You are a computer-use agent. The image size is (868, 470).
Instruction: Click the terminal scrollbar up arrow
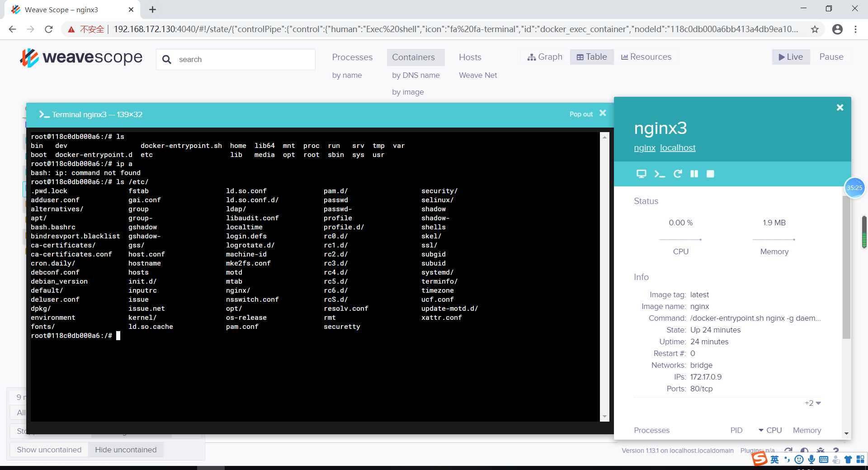(x=604, y=137)
